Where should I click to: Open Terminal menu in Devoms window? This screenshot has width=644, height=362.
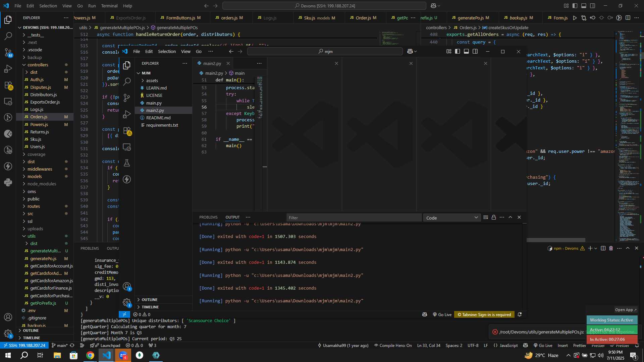[109, 6]
